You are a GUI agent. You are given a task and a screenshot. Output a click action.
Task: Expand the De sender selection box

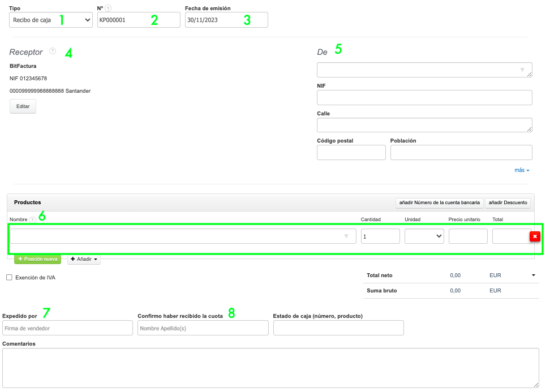click(x=424, y=70)
